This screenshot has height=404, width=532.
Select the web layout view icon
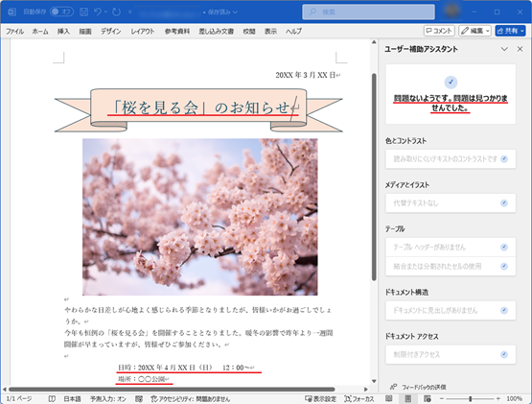tap(428, 398)
